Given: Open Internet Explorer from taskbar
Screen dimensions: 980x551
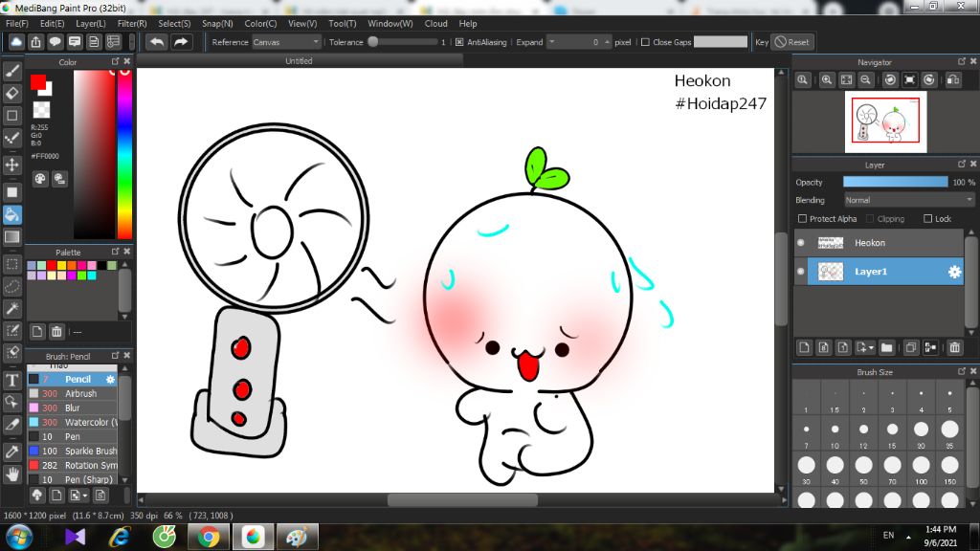Looking at the screenshot, I should [x=120, y=537].
